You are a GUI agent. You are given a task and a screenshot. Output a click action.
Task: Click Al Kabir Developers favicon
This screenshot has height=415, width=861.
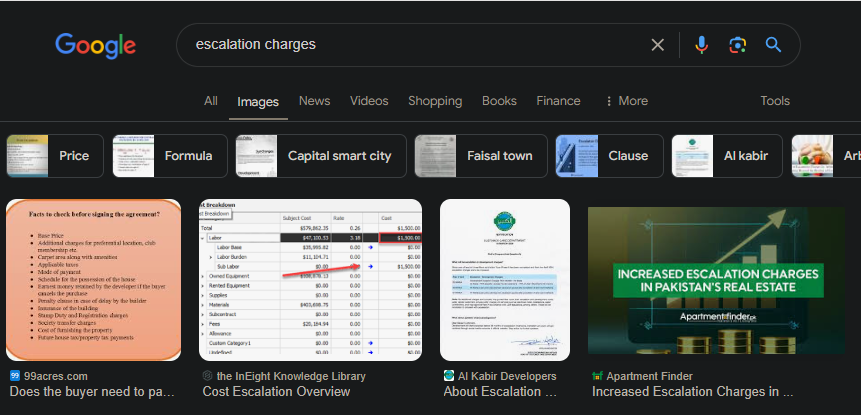(x=449, y=376)
